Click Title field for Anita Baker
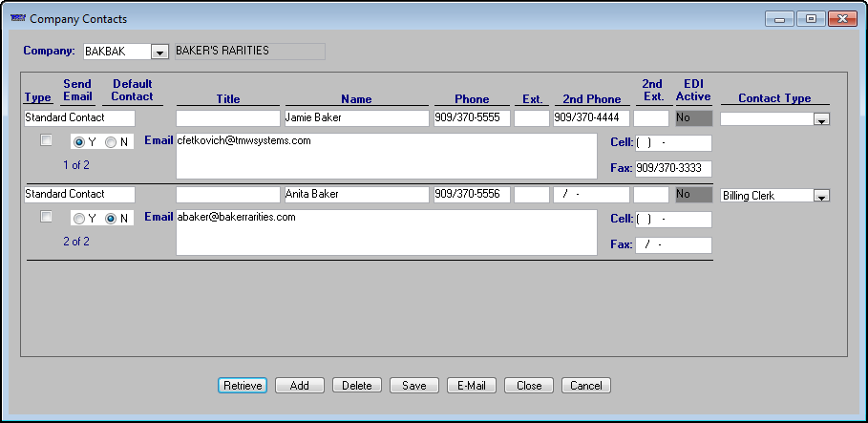Image resolution: width=868 pixels, height=423 pixels. click(x=228, y=195)
